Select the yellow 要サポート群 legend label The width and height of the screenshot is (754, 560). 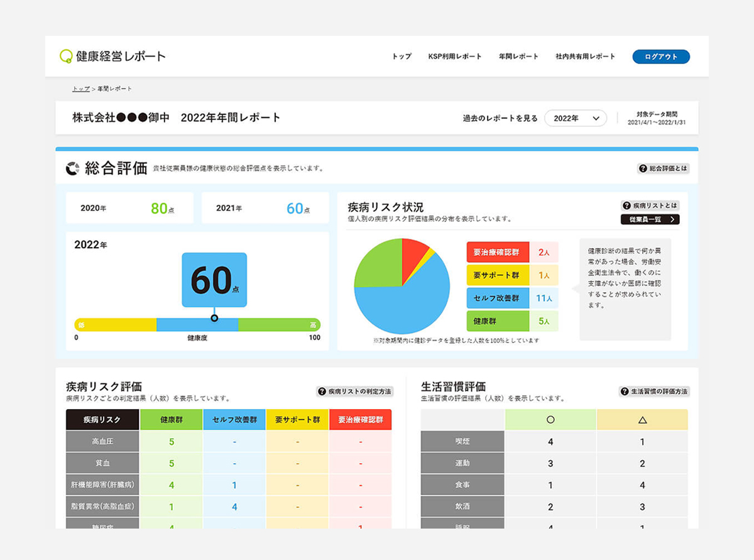pyautogui.click(x=498, y=275)
